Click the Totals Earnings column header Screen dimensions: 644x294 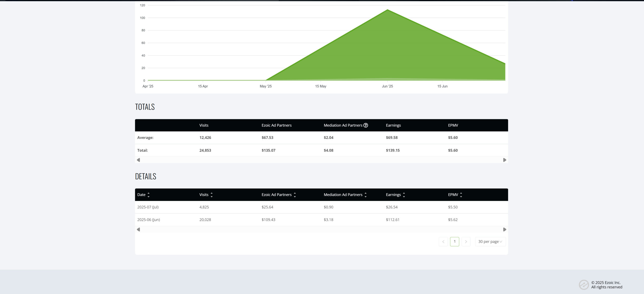393,125
